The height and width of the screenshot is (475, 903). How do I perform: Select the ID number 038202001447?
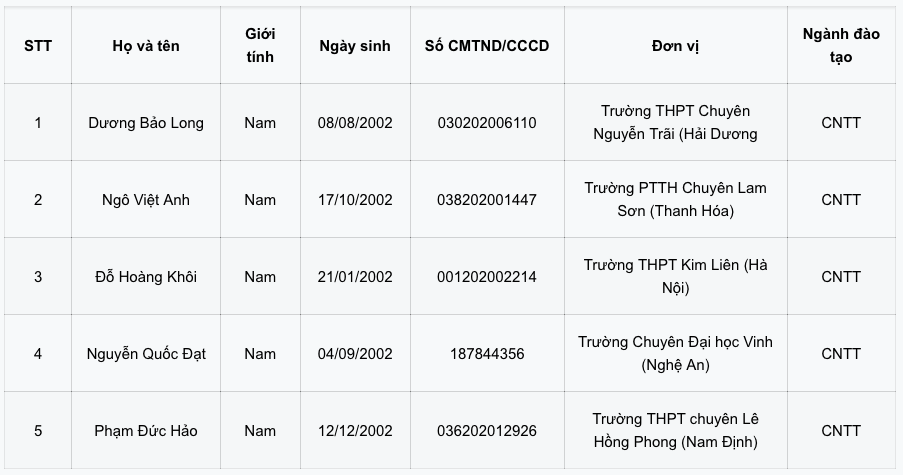coord(487,200)
